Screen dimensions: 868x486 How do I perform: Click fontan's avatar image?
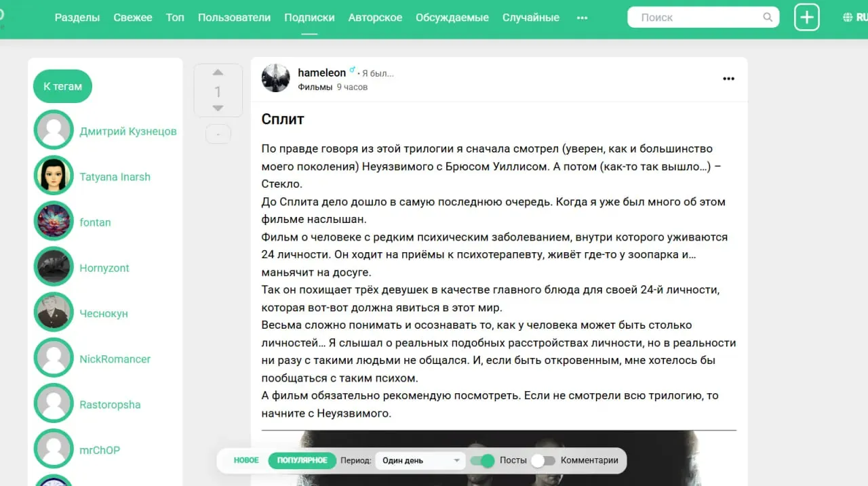(54, 221)
